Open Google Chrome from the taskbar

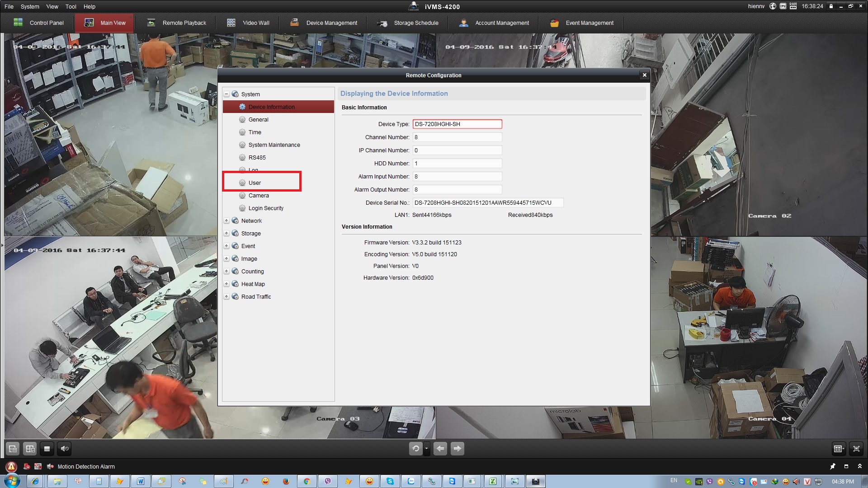[307, 481]
